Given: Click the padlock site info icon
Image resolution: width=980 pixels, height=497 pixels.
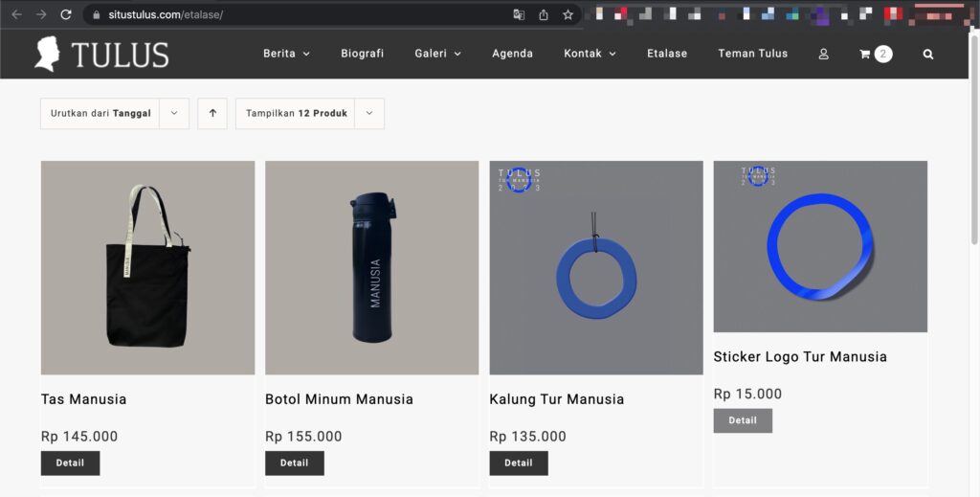Looking at the screenshot, I should coord(97,15).
